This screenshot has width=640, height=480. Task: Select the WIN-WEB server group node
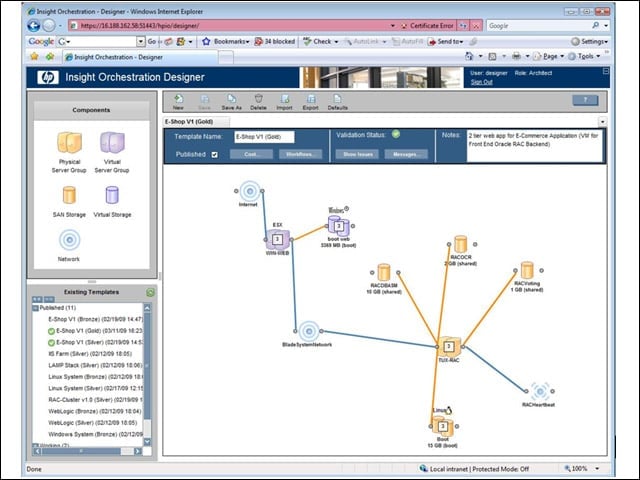278,240
